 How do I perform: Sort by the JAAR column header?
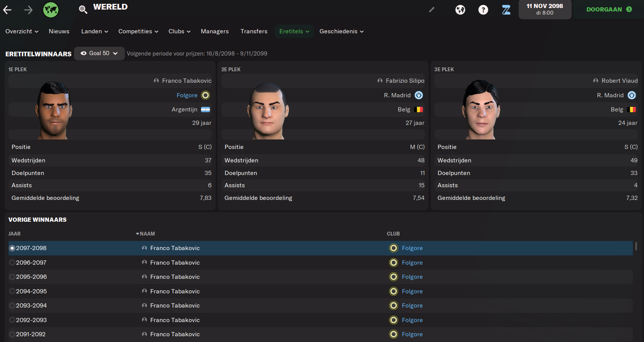pos(15,234)
